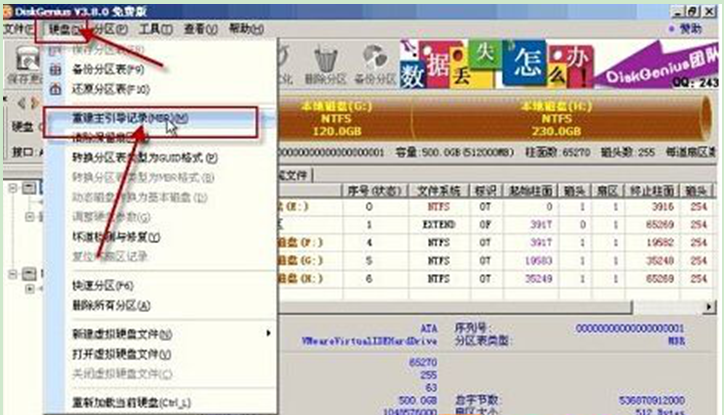Go to next disk with right arrow
Viewport: 724px width, 415px height.
[35, 102]
